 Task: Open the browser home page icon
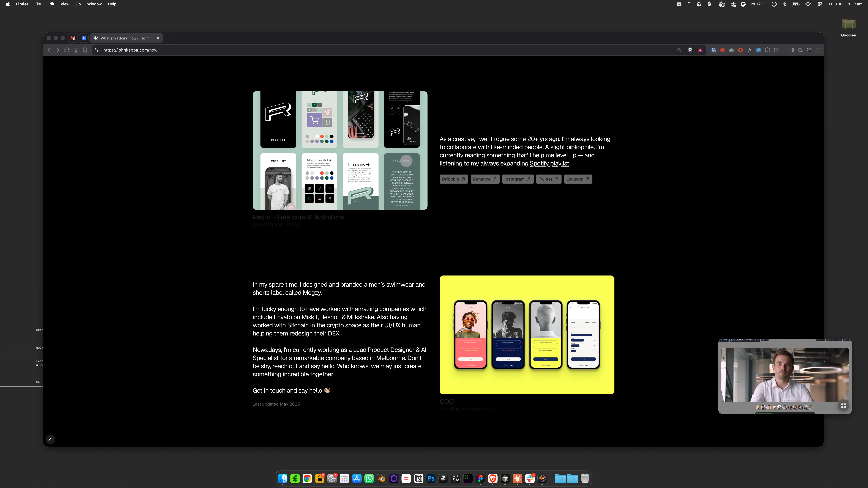[76, 50]
